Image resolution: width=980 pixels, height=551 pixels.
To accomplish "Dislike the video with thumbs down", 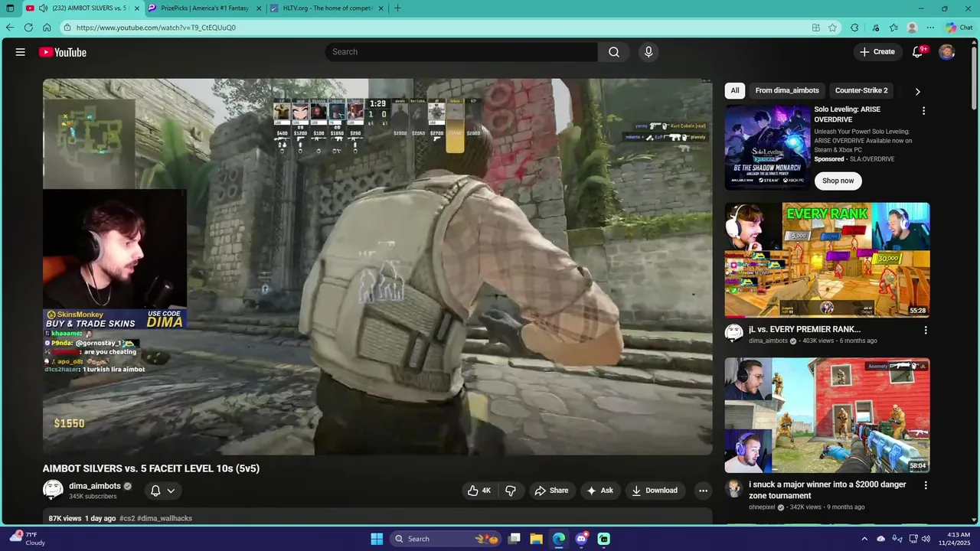I will (x=511, y=491).
